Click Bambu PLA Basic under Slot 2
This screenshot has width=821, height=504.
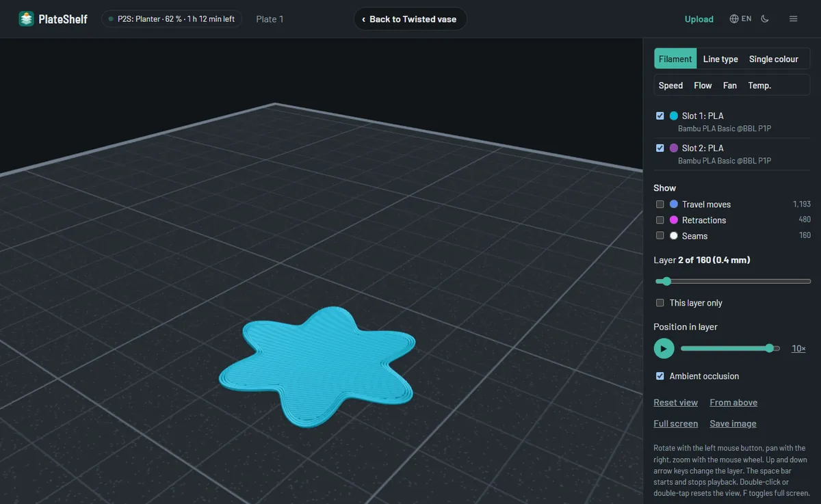725,161
